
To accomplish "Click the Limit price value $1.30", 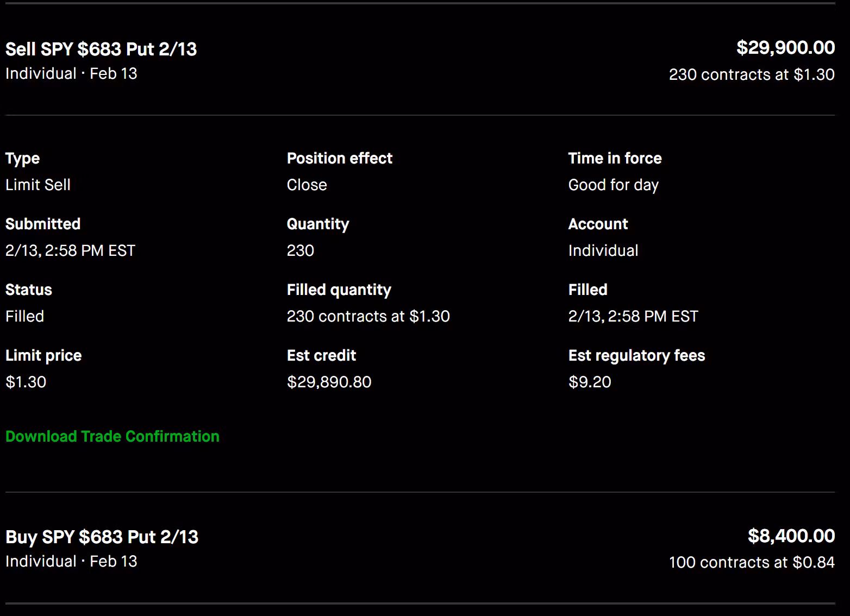I will tap(26, 382).
